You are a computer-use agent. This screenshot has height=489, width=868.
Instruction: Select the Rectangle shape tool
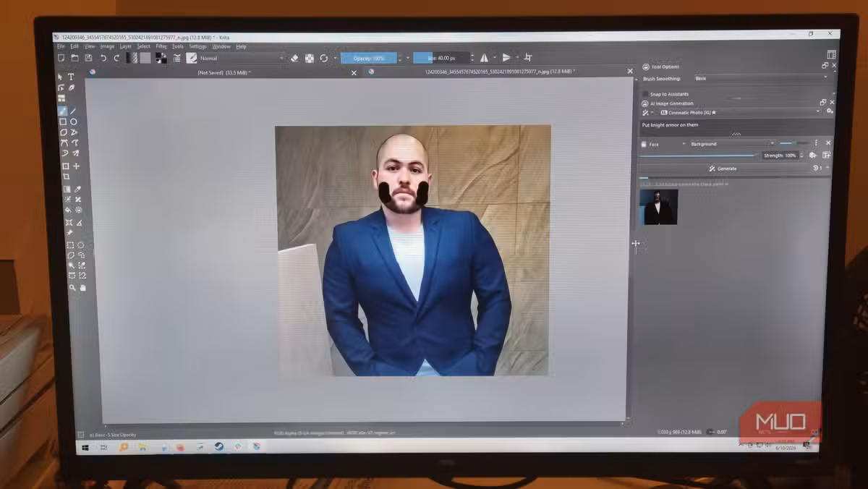[x=63, y=122]
